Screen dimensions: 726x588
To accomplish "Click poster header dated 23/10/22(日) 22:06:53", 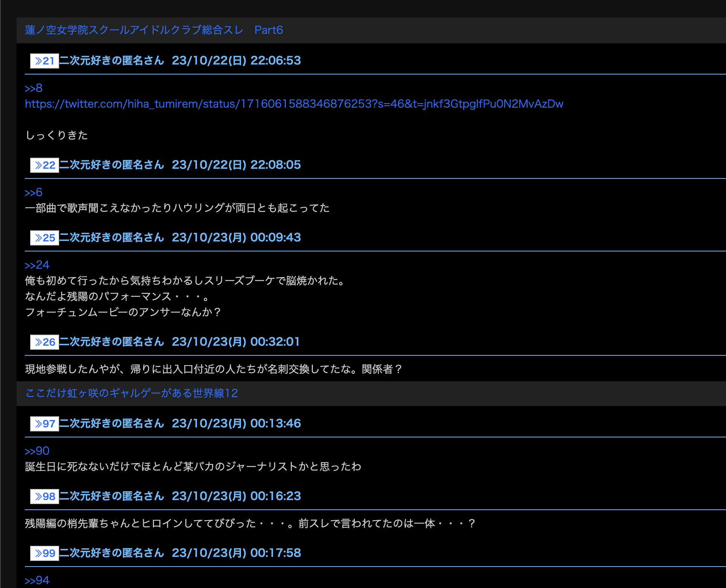I will [x=180, y=61].
